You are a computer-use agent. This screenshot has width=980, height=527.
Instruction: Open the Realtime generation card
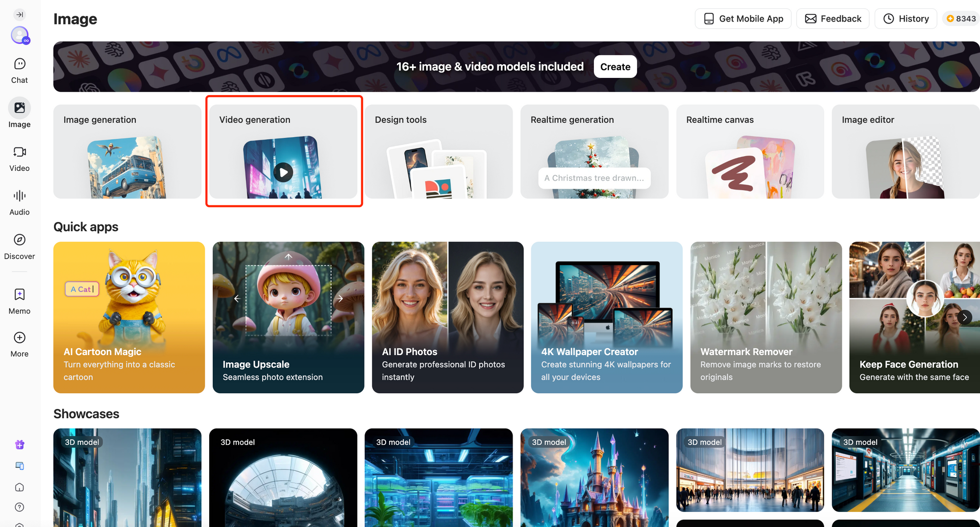(594, 151)
